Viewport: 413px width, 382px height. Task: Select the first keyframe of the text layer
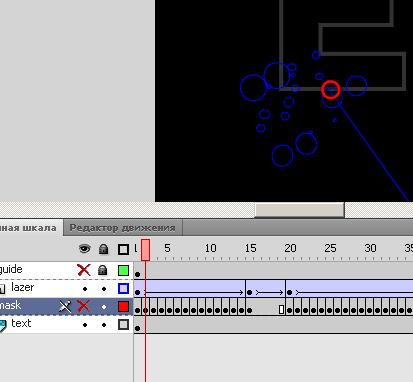pos(138,328)
